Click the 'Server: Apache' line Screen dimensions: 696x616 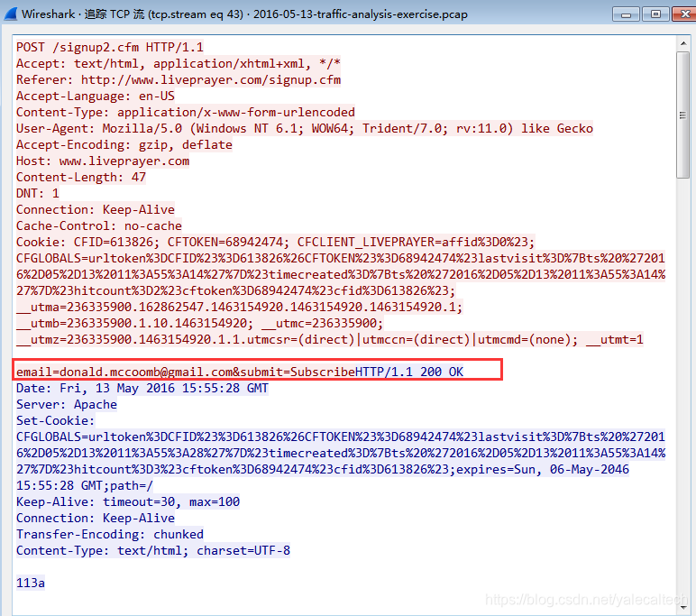click(x=67, y=405)
